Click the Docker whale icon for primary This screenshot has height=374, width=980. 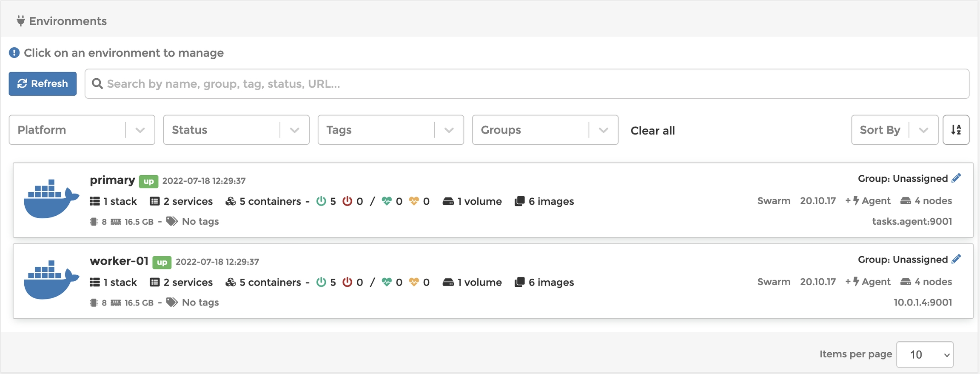(51, 199)
